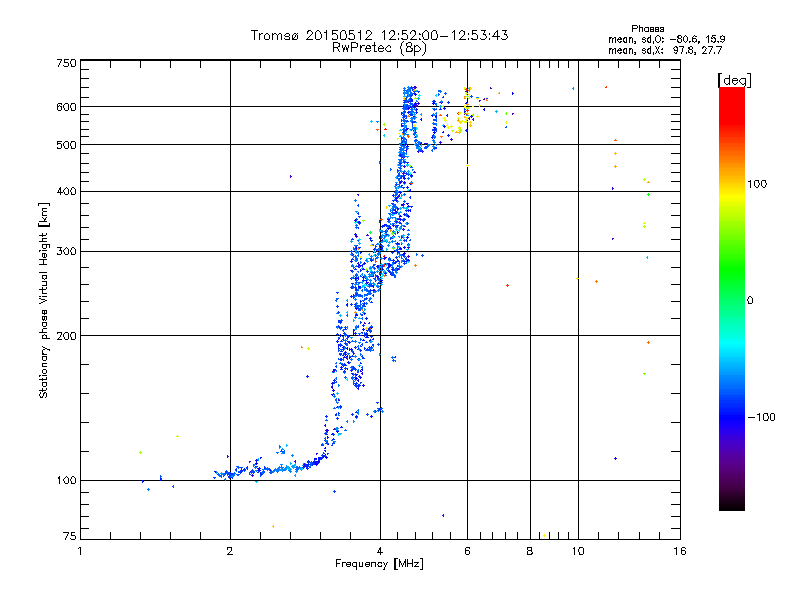Click the colorbar tick label '100'
Screen dimensions: 800x600
point(757,184)
